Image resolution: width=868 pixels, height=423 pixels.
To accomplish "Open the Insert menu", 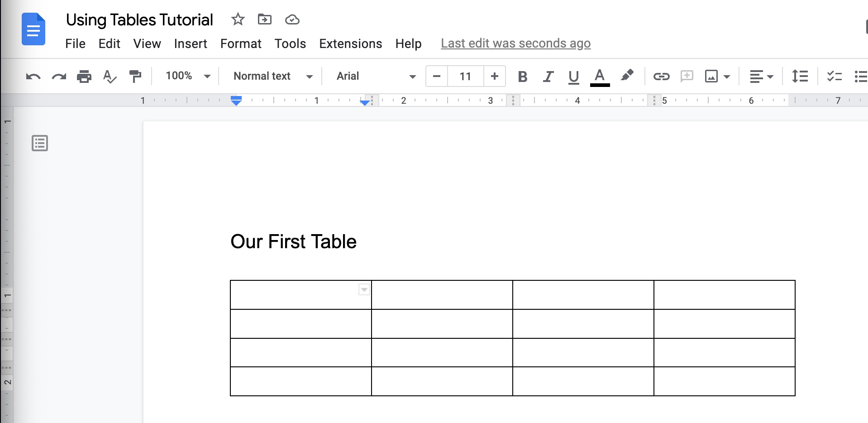I will [x=191, y=43].
